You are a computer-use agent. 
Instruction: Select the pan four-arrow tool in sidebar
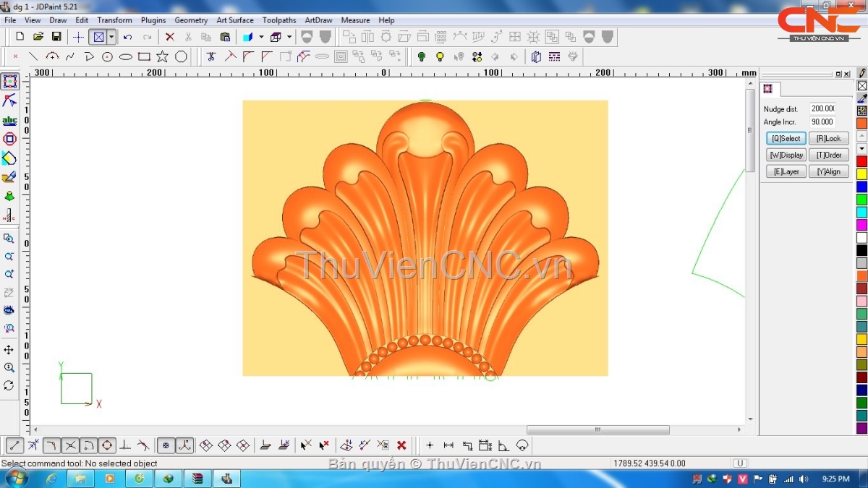tap(9, 350)
